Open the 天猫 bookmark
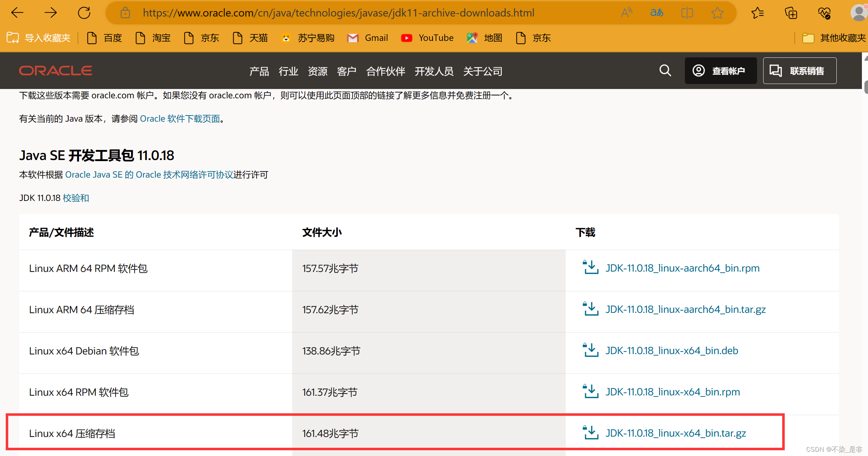The height and width of the screenshot is (456, 868). pyautogui.click(x=250, y=38)
